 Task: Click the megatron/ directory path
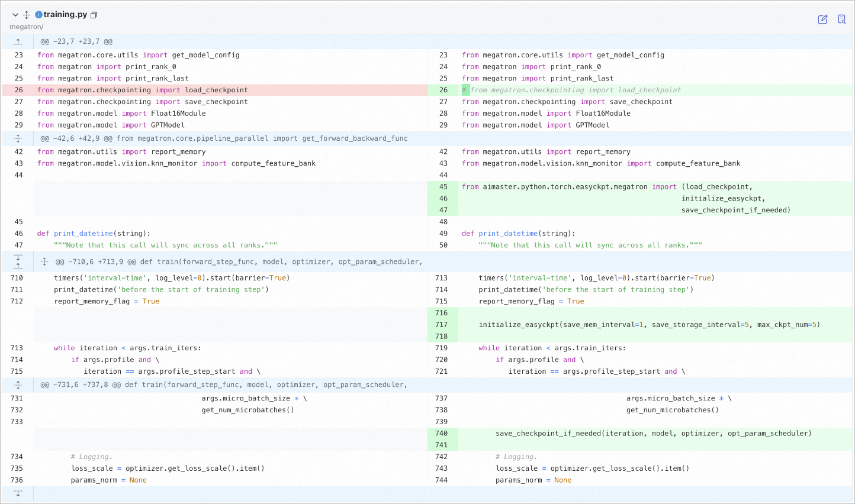point(26,27)
